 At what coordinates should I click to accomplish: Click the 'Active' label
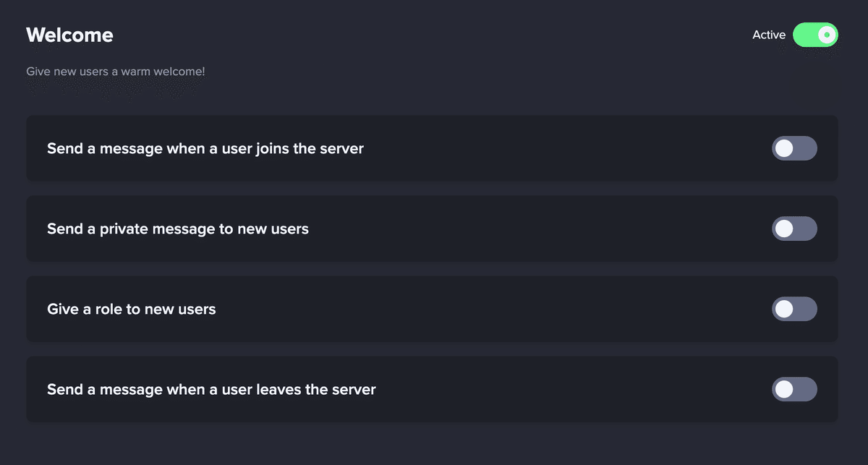coord(769,35)
